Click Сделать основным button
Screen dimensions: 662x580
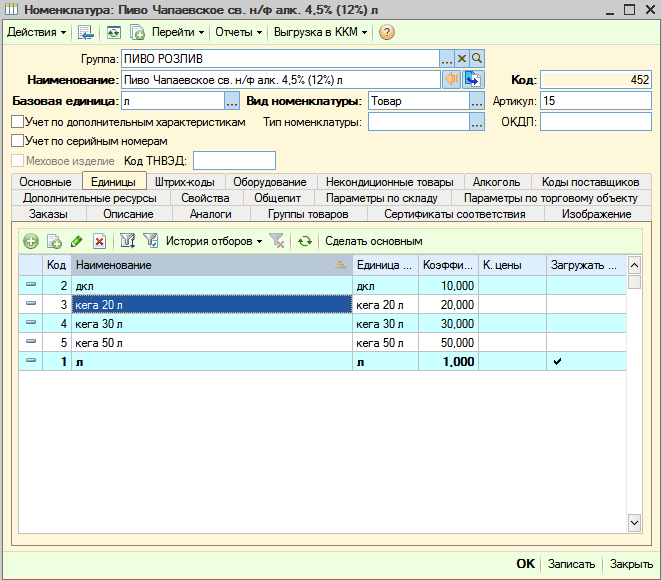tap(374, 241)
